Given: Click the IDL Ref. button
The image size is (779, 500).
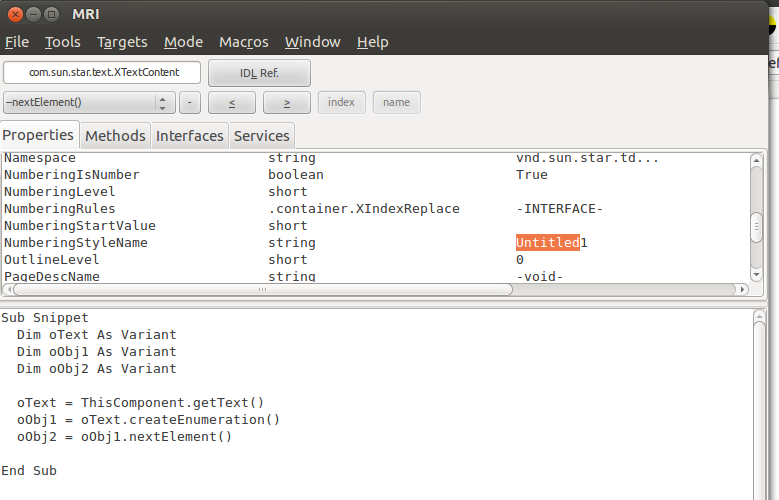Looking at the screenshot, I should [x=259, y=73].
